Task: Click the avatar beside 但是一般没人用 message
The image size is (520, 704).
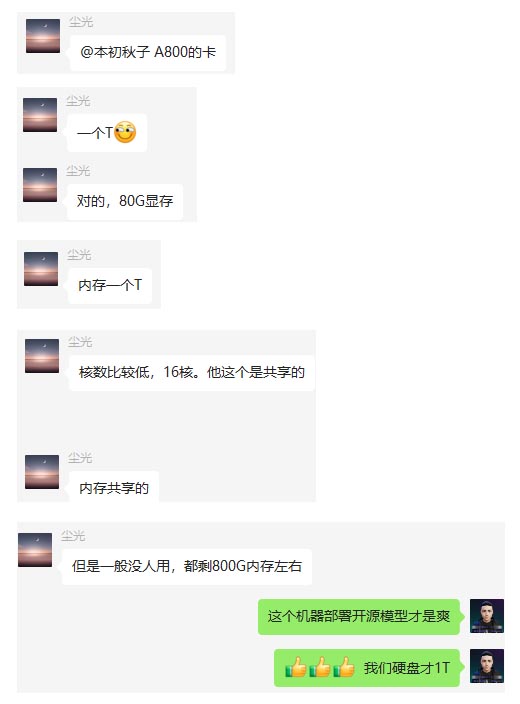Action: click(35, 550)
